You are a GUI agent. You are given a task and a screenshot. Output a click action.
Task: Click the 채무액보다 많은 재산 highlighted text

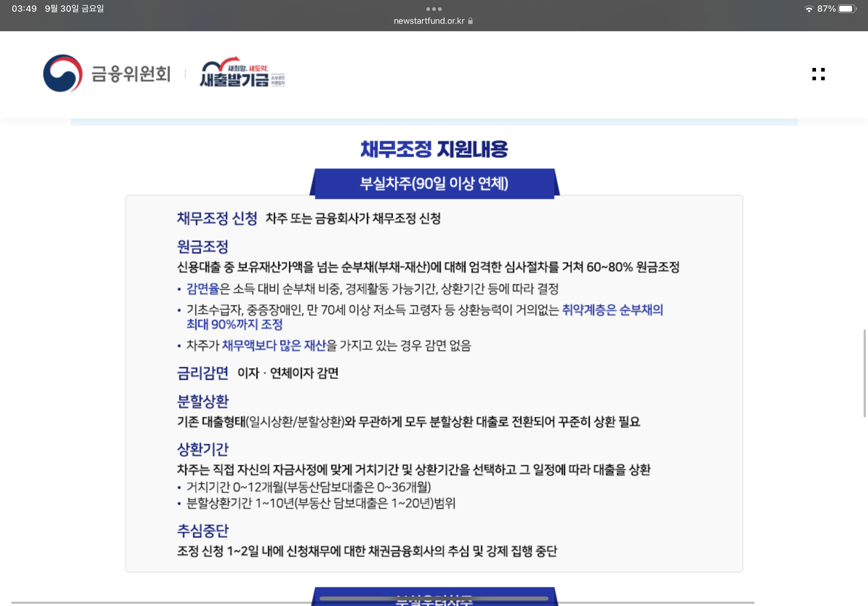274,345
